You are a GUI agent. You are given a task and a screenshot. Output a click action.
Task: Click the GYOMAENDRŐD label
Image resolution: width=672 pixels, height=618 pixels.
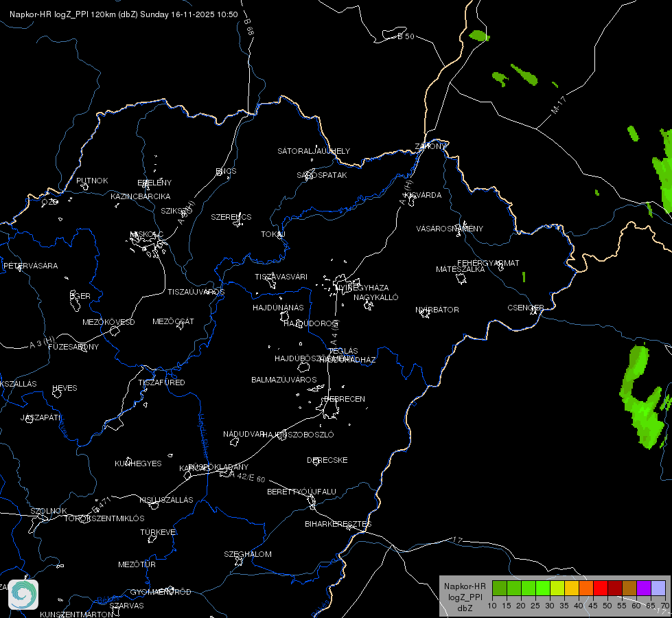[x=161, y=592]
